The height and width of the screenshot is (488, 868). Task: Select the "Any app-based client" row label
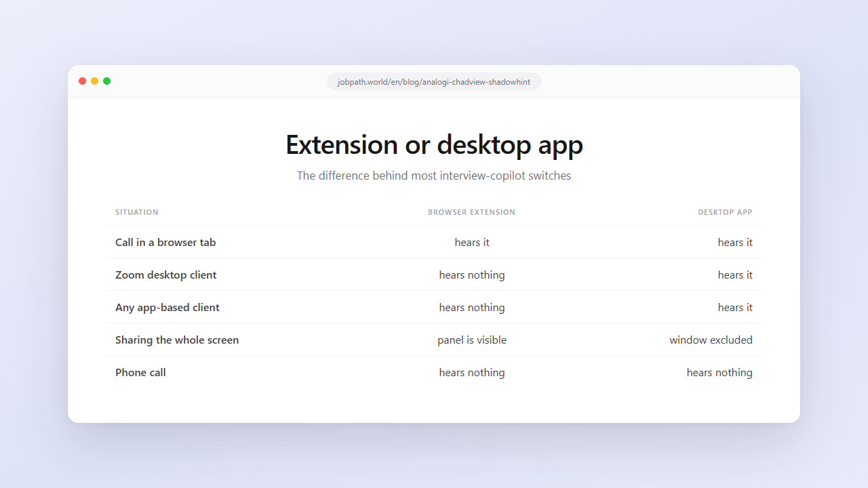click(167, 307)
